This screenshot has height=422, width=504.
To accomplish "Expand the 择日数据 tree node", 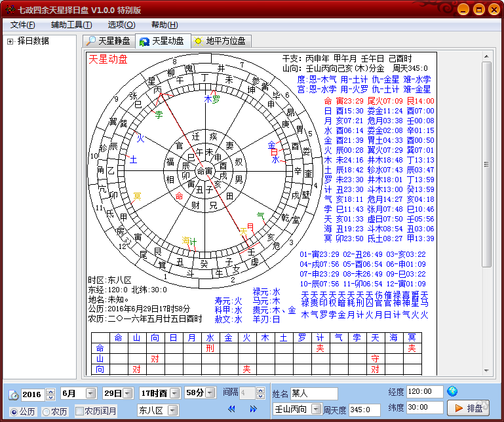I will (10, 41).
